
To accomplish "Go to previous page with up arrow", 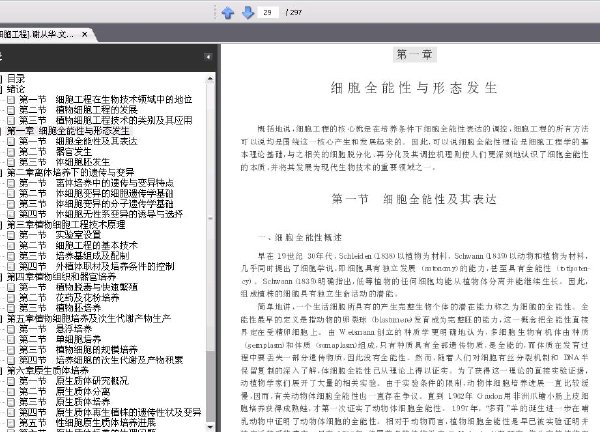I will (228, 13).
